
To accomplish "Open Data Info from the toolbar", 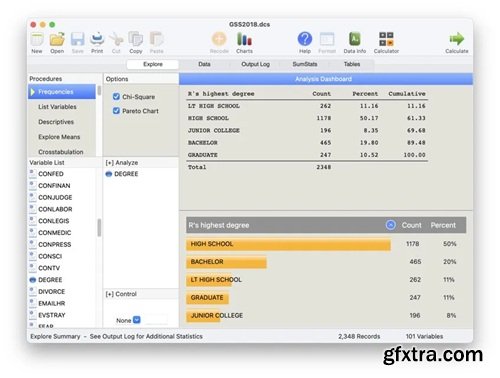I will tap(355, 39).
